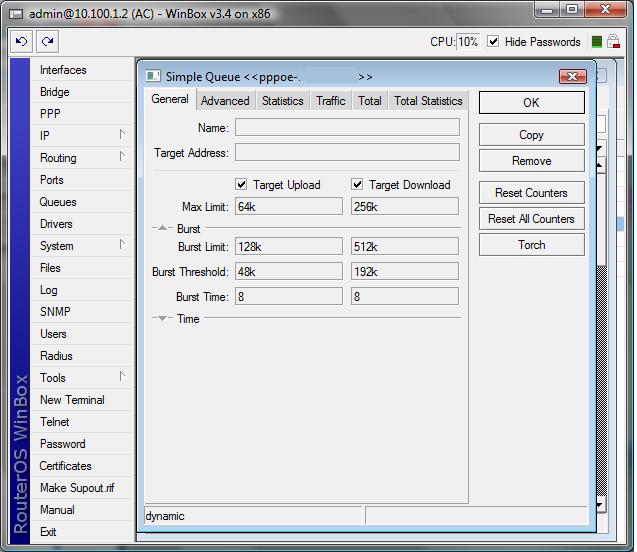Viewport: 637px width, 552px height.
Task: Open Bridge from the sidebar
Action: click(x=82, y=92)
